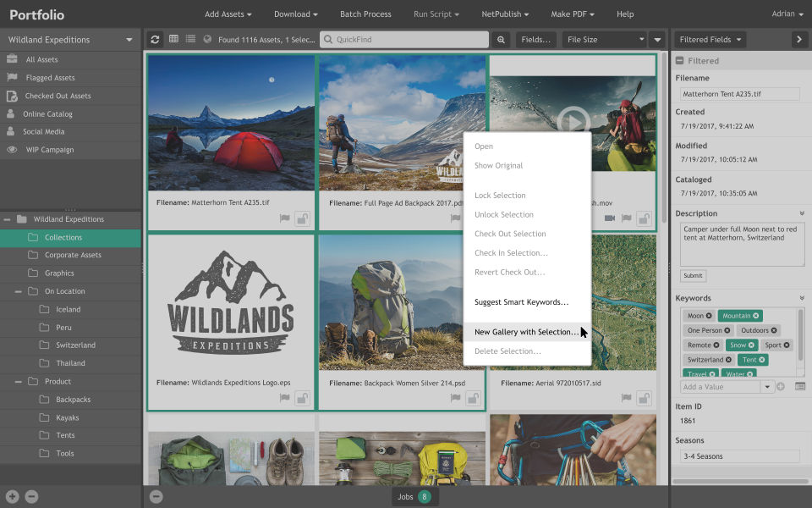
Task: Flag the Backpack Women Silver 214.psd asset
Action: [455, 398]
